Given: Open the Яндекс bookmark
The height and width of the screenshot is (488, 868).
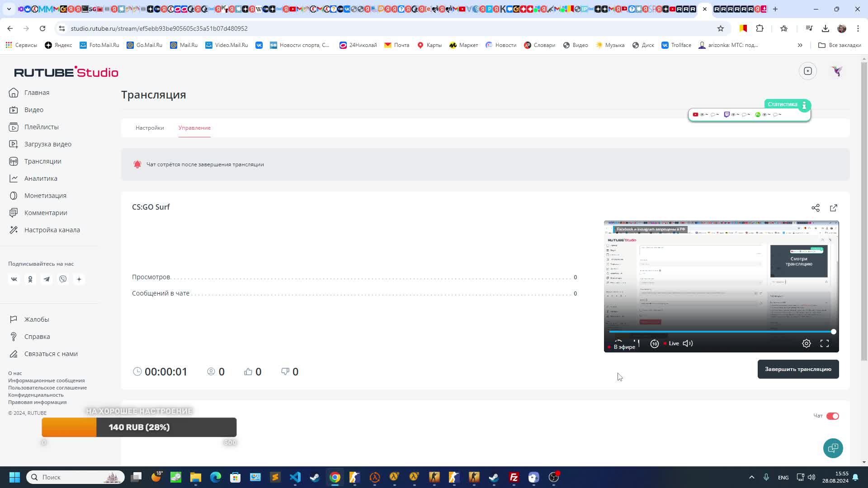Looking at the screenshot, I should [x=58, y=45].
